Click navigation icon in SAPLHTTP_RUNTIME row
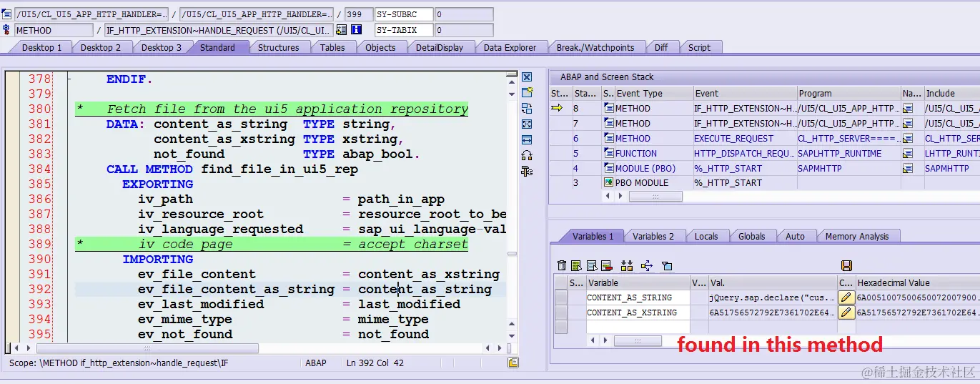 (x=908, y=154)
